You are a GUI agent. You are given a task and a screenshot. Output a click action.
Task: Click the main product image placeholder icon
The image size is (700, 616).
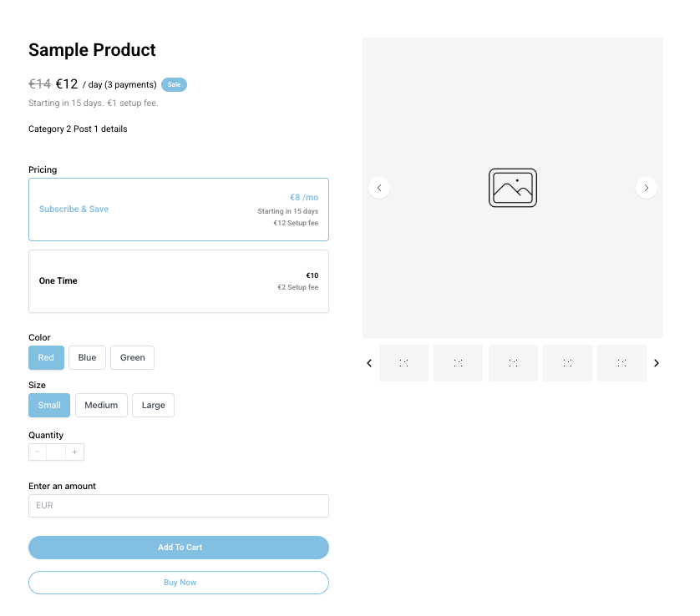tap(512, 188)
